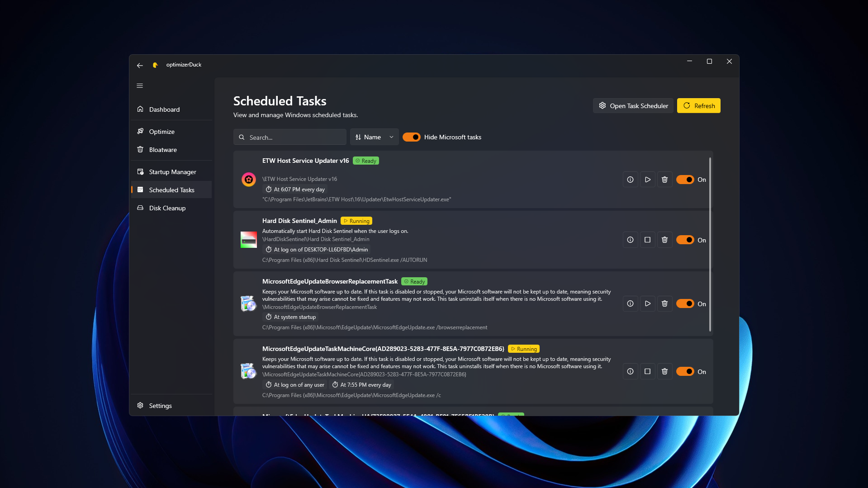868x488 pixels.
Task: Click the task list vertical scrollbar
Action: [x=710, y=244]
